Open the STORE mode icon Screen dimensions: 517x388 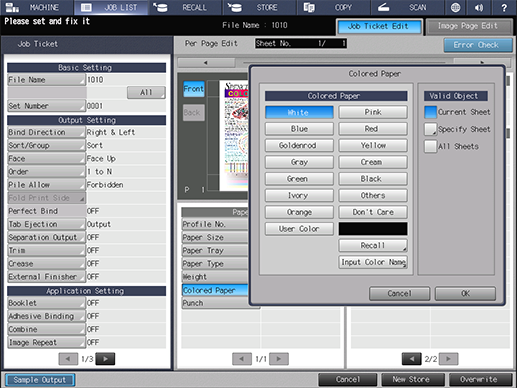click(235, 7)
